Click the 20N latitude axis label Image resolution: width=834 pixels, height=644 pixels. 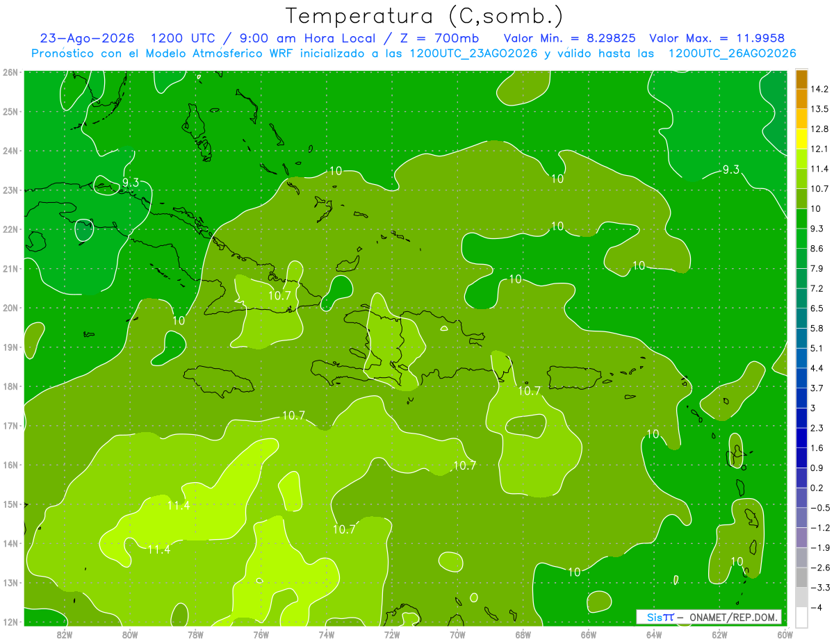(10, 308)
